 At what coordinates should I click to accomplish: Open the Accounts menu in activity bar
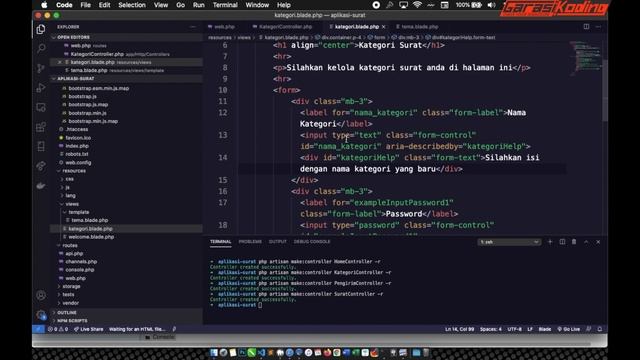(x=41, y=295)
